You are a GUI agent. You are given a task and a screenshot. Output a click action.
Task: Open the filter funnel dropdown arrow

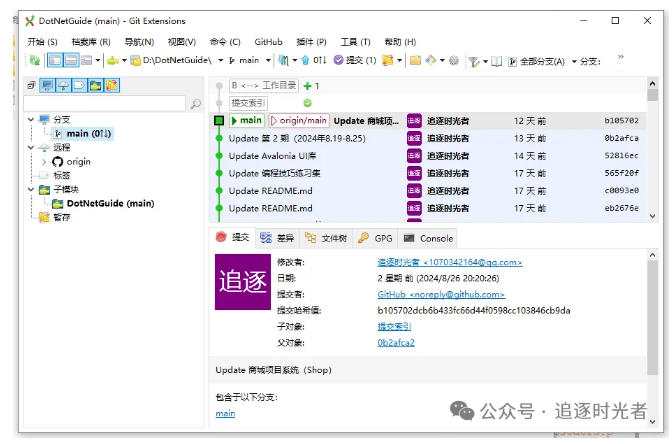point(485,61)
